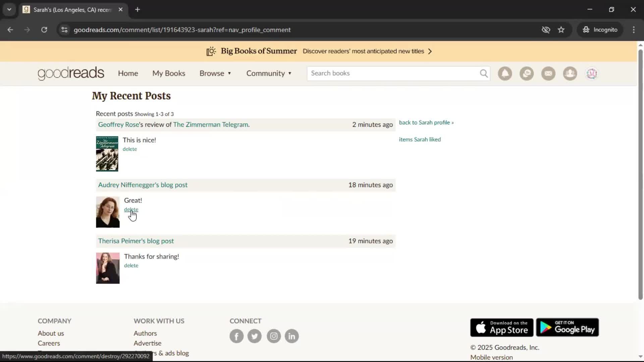Click the Get it on Google Play badge
Viewport: 644px width, 362px height.
click(568, 327)
